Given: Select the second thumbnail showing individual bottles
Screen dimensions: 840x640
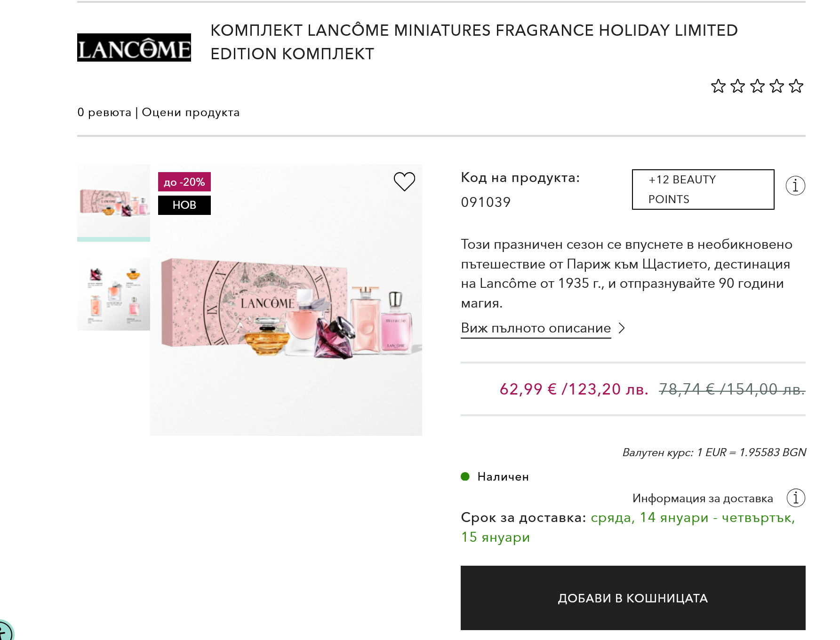Looking at the screenshot, I should coord(113,294).
